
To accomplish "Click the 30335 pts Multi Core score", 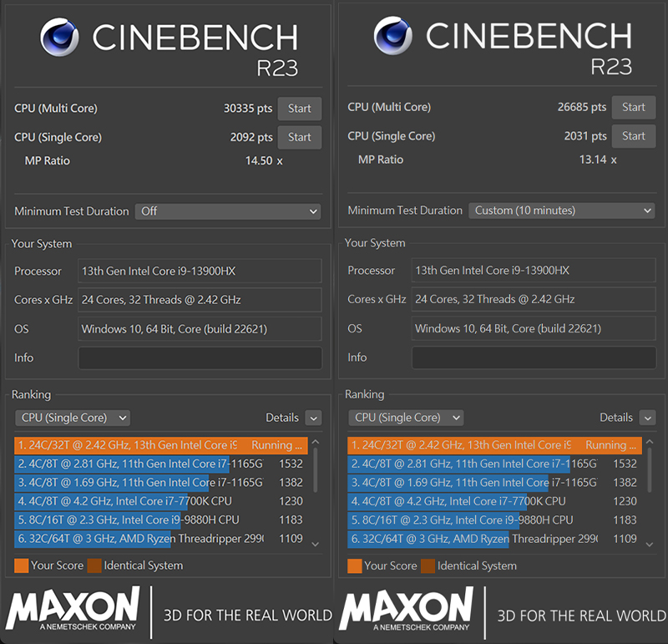I will coord(248,109).
